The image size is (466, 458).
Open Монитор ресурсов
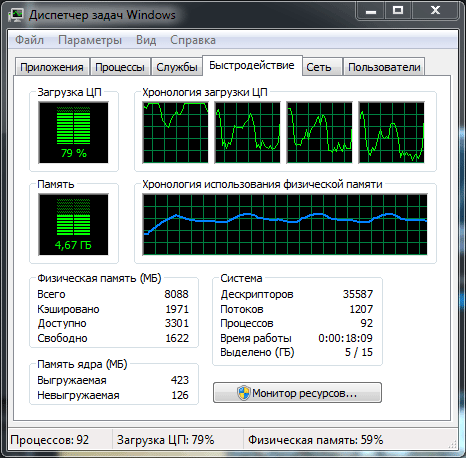click(297, 393)
